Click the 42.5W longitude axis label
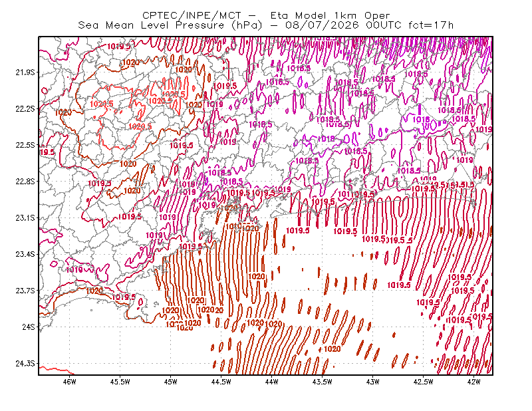This screenshot has width=532, height=411. pyautogui.click(x=424, y=382)
